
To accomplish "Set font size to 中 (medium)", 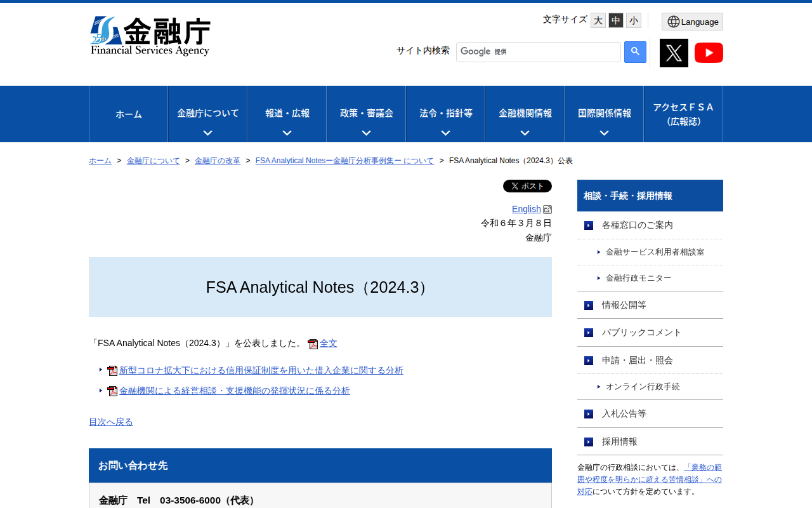I will [x=616, y=20].
